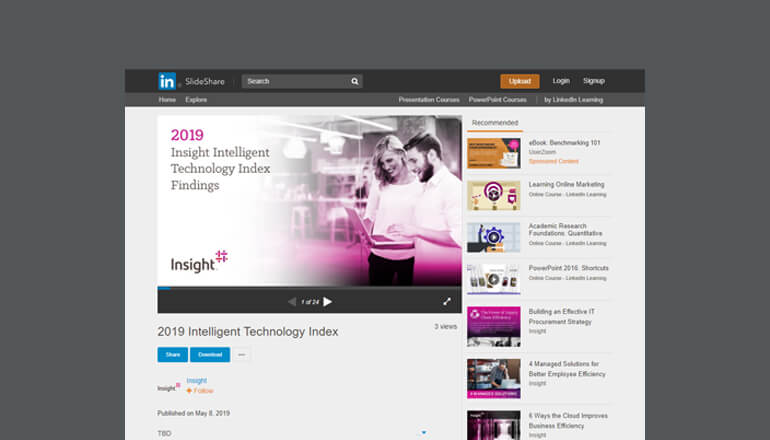770x440 pixels.
Task: Go to the previous slide arrow
Action: (x=292, y=301)
